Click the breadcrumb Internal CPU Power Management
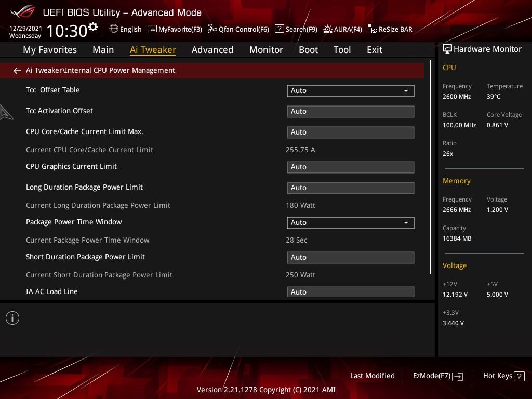The width and height of the screenshot is (532, 399). (x=120, y=70)
